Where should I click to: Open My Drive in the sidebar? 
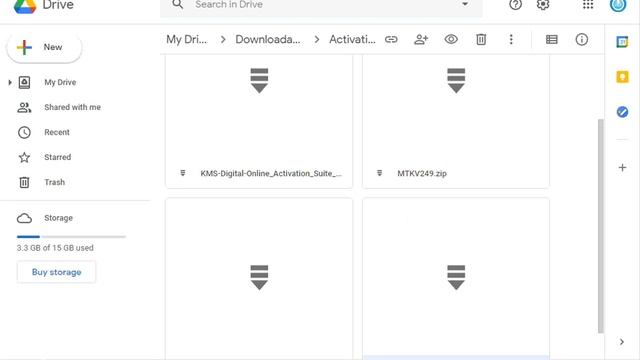[x=60, y=82]
